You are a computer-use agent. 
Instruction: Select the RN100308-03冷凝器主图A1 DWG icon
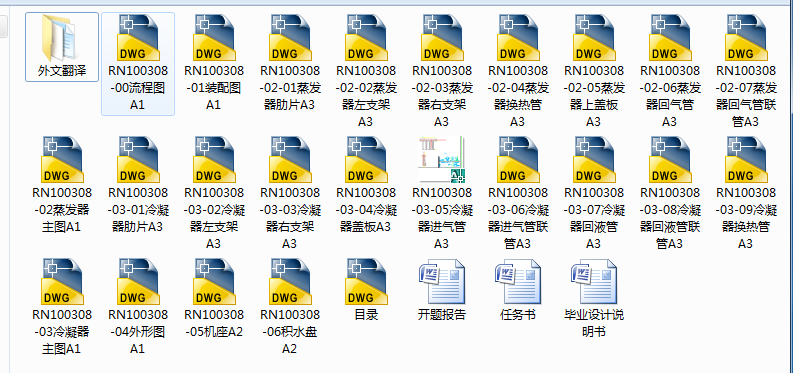(62, 282)
